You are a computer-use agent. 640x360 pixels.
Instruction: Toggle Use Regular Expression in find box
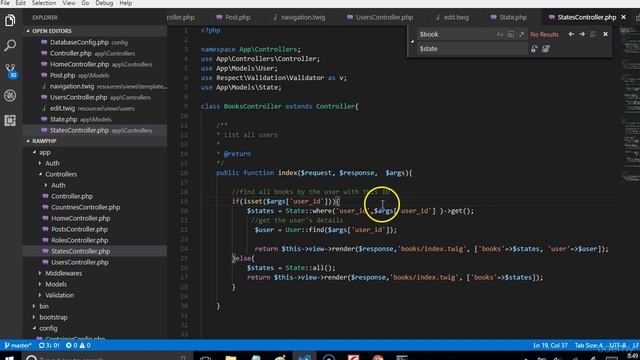(521, 34)
